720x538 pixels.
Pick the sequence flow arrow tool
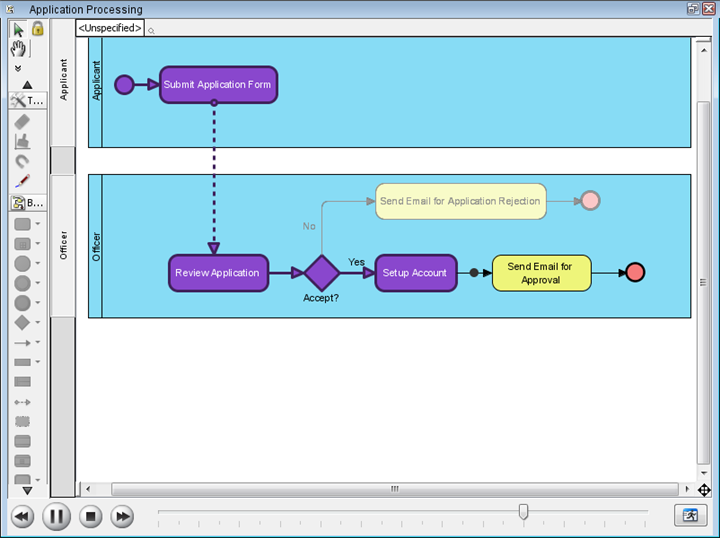coord(22,343)
